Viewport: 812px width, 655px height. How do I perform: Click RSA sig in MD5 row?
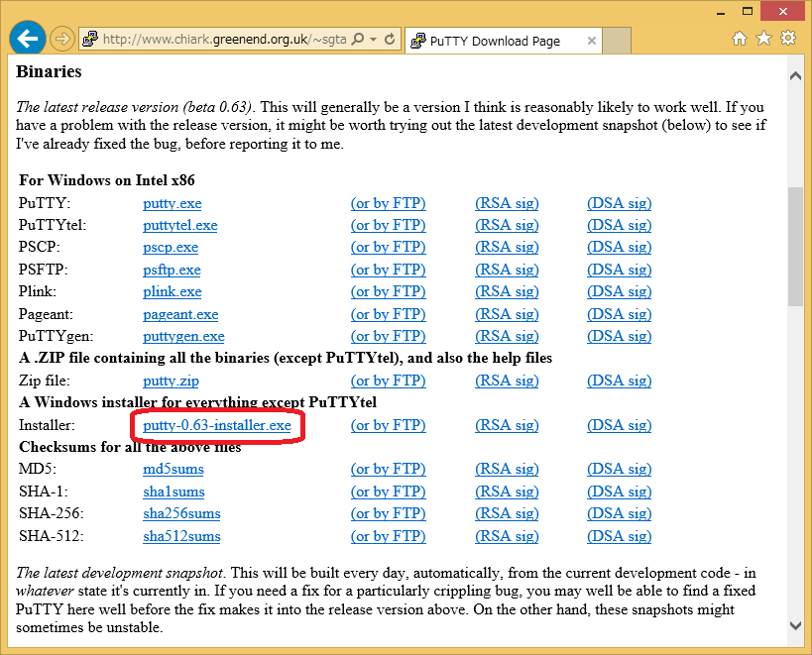pyautogui.click(x=507, y=470)
